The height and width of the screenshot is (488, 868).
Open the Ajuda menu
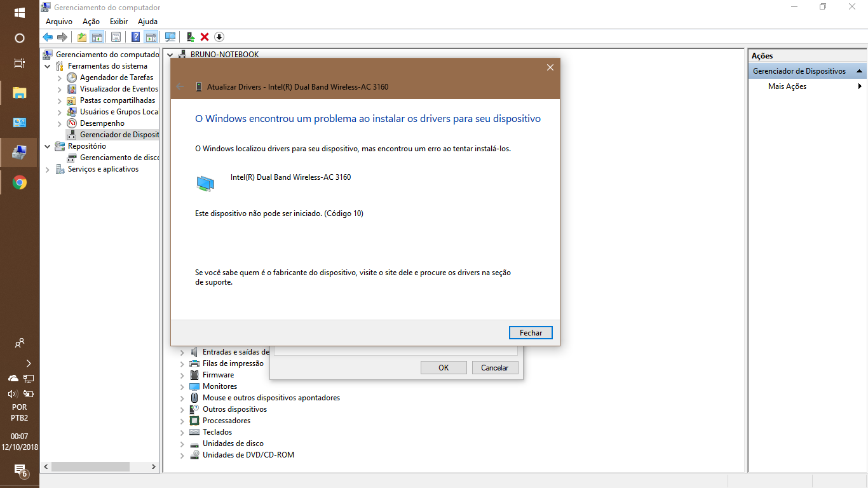click(147, 22)
